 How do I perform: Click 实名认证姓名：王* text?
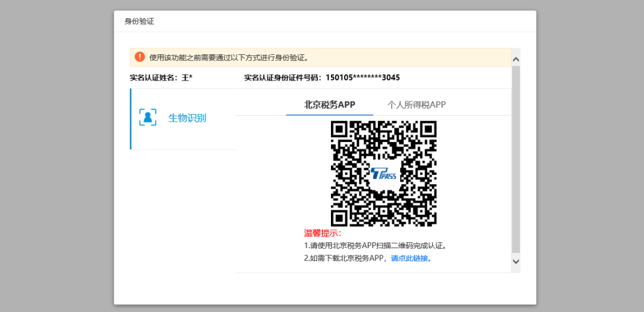(161, 78)
